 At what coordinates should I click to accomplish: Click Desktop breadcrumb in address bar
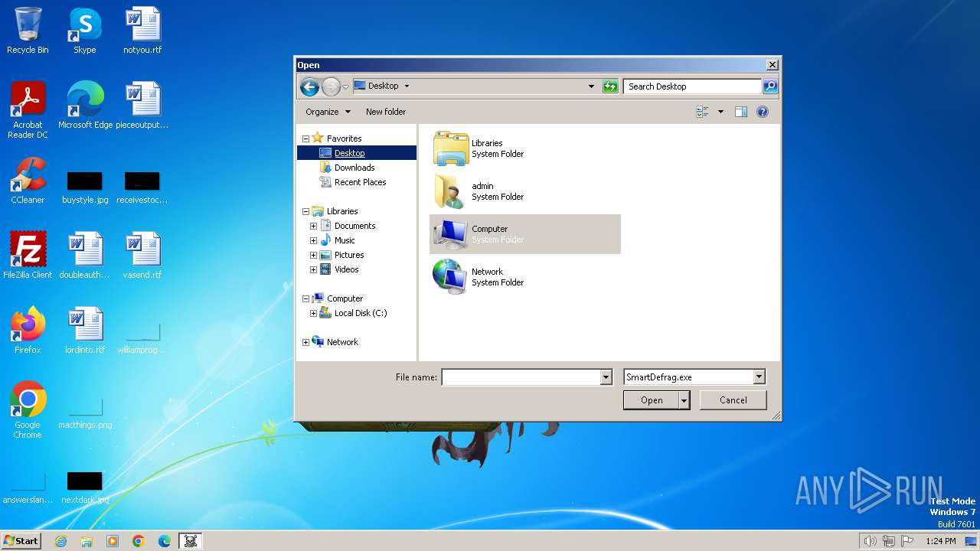point(383,86)
